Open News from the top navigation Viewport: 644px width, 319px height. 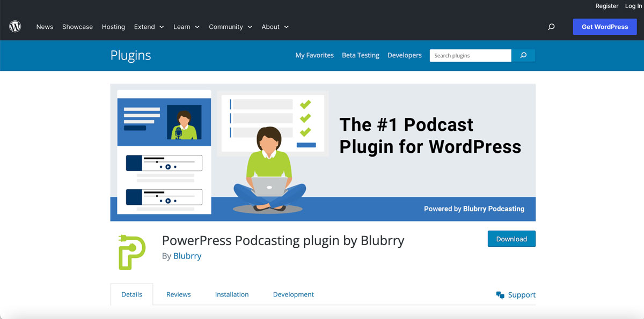pos(45,26)
